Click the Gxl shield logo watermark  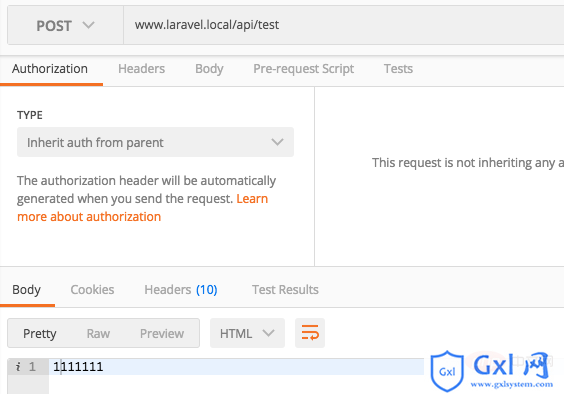(x=447, y=371)
